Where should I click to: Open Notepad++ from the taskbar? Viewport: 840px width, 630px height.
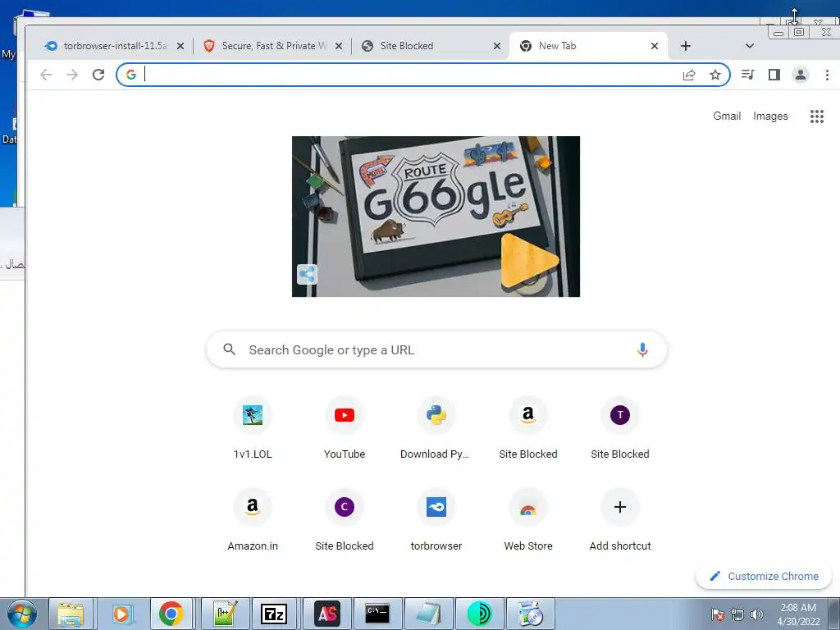coord(225,614)
